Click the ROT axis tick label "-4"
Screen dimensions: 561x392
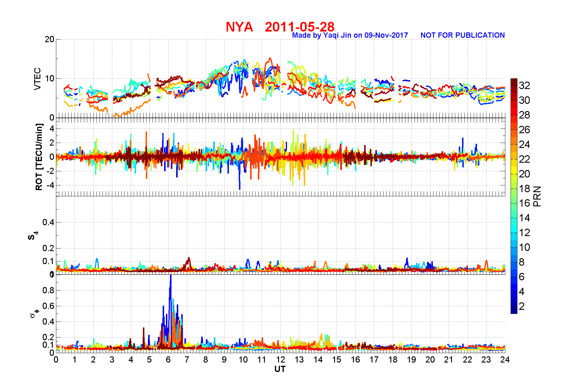pyautogui.click(x=50, y=185)
